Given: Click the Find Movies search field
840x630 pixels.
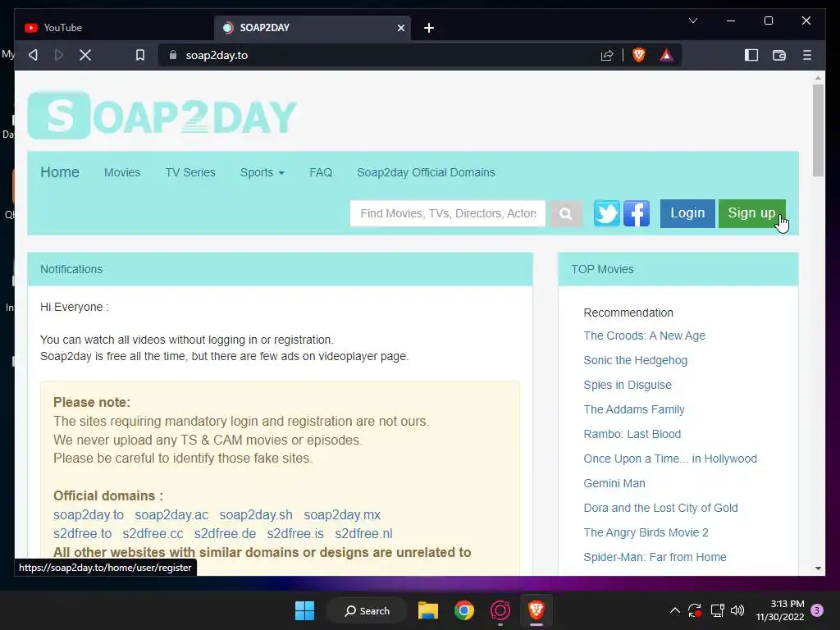Looking at the screenshot, I should (448, 214).
